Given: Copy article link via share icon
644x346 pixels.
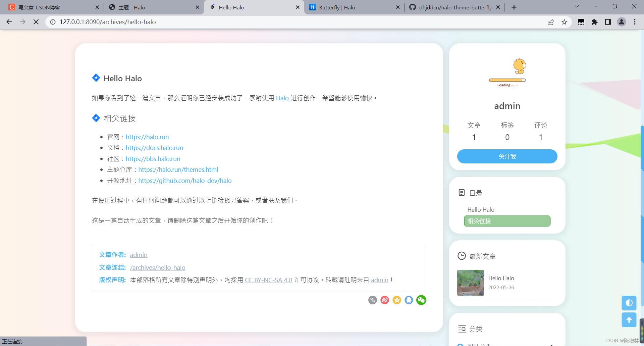Looking at the screenshot, I should pos(372,300).
